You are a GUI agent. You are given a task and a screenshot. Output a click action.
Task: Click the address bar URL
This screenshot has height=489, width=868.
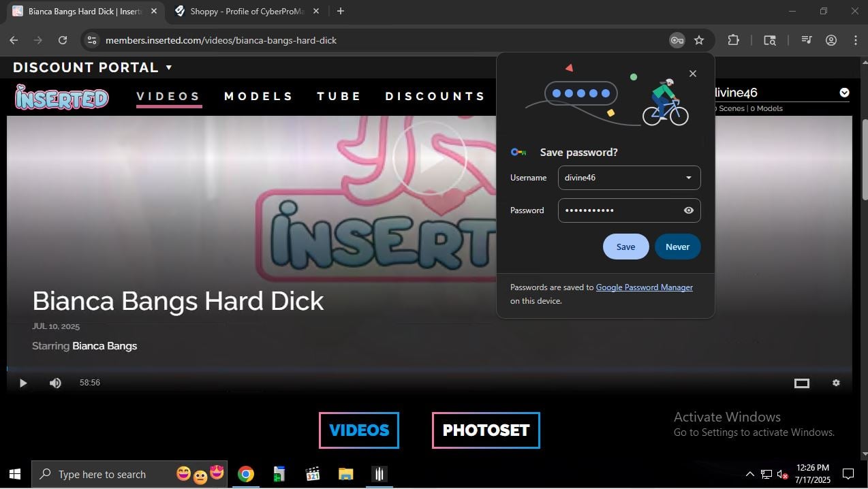pyautogui.click(x=221, y=40)
